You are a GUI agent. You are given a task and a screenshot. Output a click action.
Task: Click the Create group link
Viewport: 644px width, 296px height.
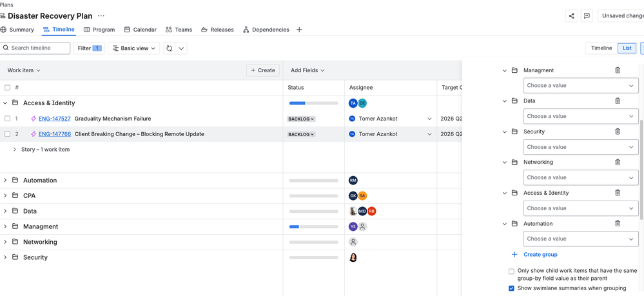[x=540, y=255]
